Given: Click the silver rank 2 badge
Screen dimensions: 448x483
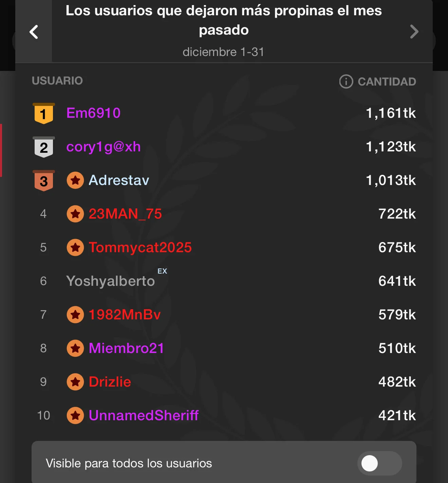Looking at the screenshot, I should pyautogui.click(x=43, y=147).
